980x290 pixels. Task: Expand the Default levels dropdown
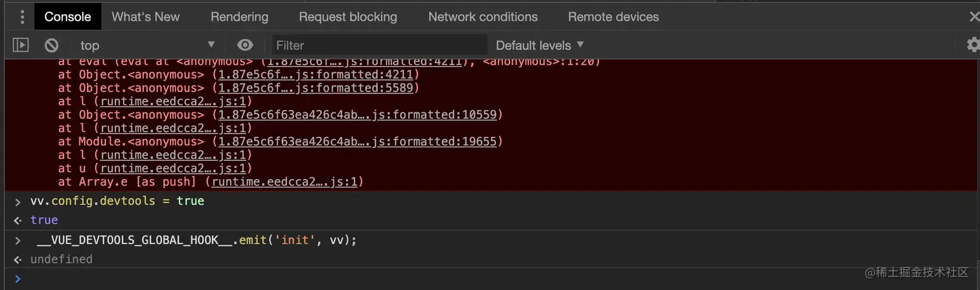pos(540,45)
